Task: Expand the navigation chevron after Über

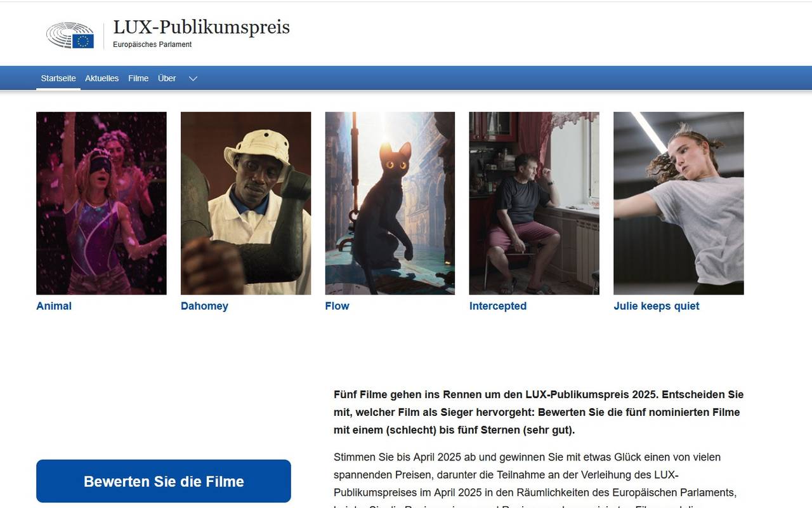Action: (x=193, y=79)
